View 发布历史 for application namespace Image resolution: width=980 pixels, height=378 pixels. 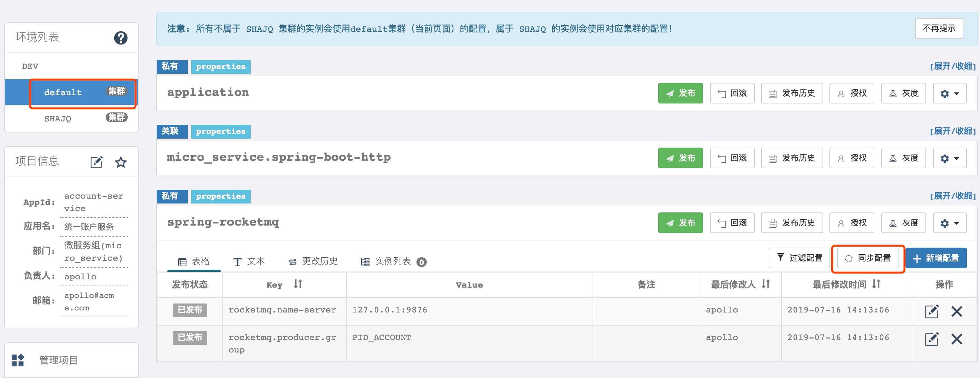point(792,93)
